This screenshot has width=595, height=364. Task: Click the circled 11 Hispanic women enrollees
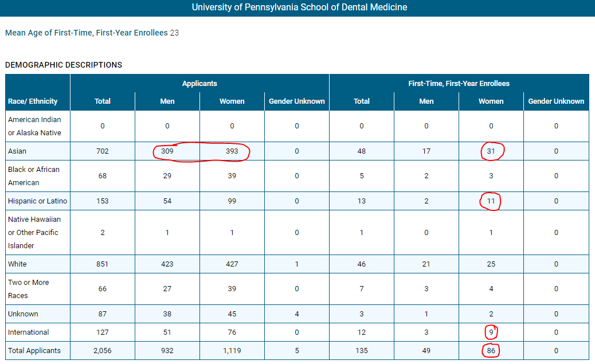(491, 201)
